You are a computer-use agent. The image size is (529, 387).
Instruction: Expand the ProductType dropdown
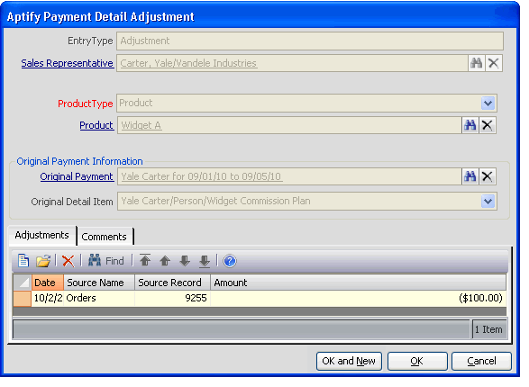click(x=488, y=103)
